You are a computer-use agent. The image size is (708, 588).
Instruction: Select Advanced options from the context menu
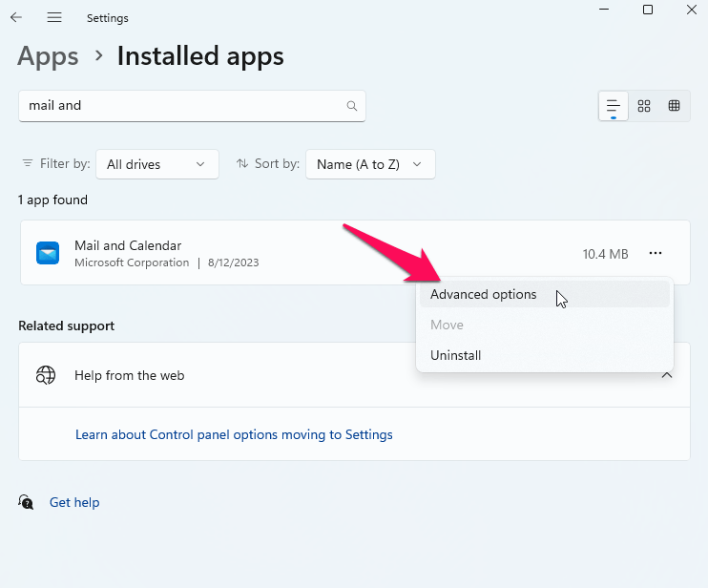point(484,294)
